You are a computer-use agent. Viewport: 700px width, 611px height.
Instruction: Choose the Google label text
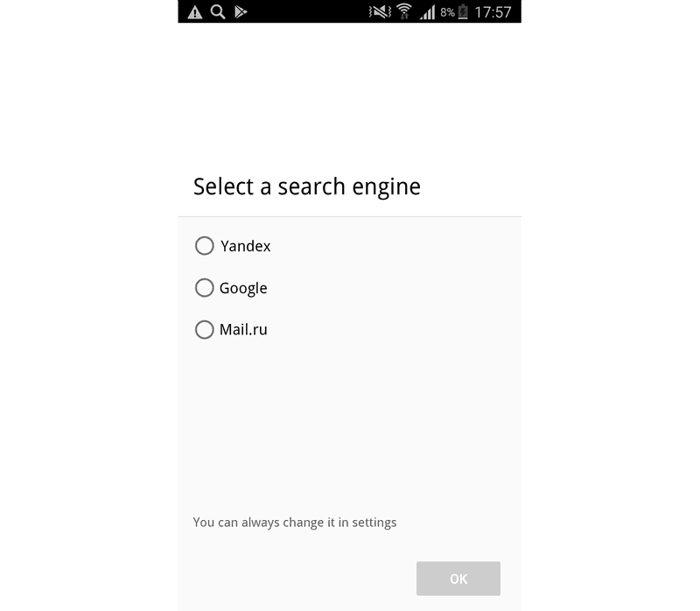tap(243, 289)
